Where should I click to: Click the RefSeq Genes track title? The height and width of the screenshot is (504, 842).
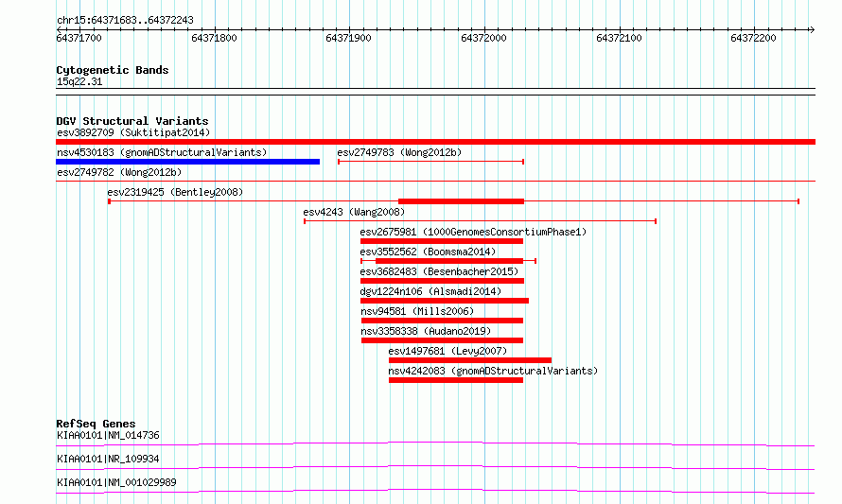[96, 424]
